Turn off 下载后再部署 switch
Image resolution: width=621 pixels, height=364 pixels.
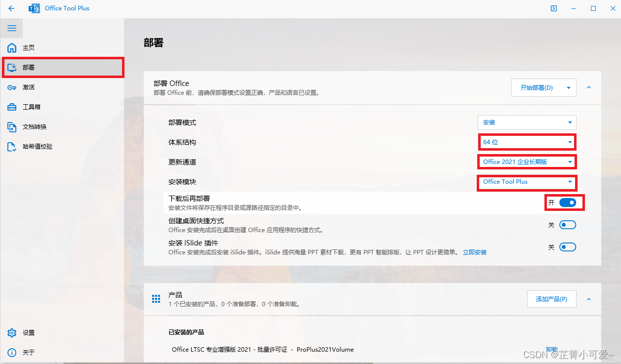click(x=568, y=202)
